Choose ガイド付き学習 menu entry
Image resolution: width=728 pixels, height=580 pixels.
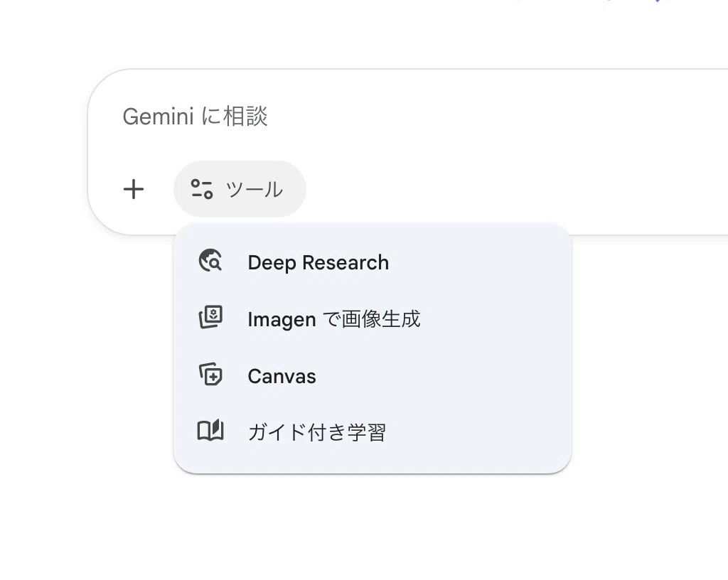[x=373, y=432]
